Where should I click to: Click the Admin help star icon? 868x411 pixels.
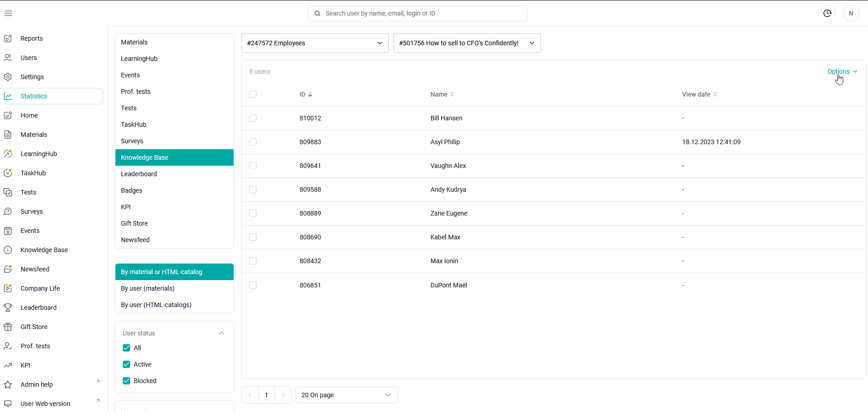(x=8, y=384)
